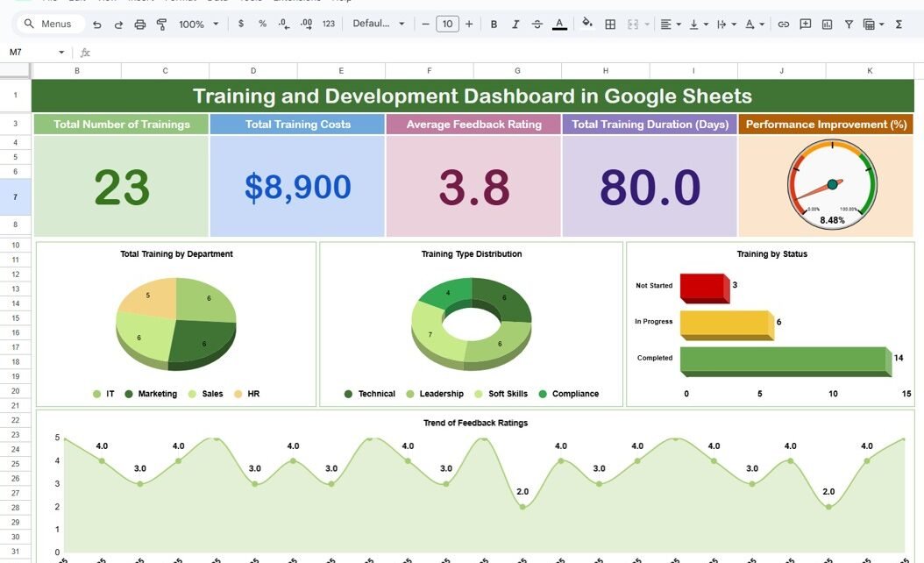Click the select-all corner box
The width and height of the screenshot is (924, 563).
(15, 71)
